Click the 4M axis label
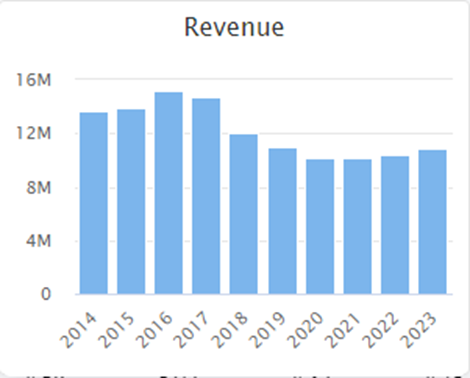The image size is (470, 378). [39, 241]
